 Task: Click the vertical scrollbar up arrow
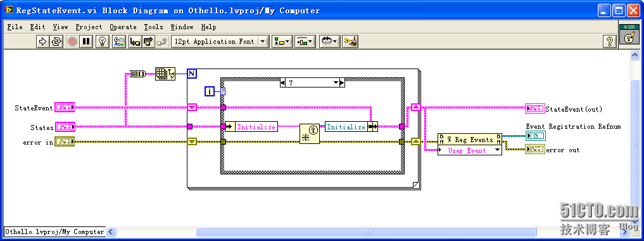[x=635, y=55]
